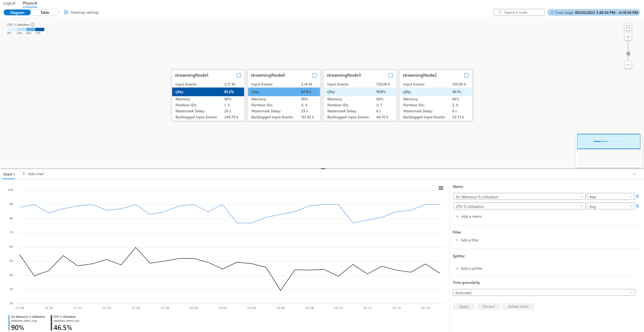The image size is (644, 332).
Task: Switch to the Logical tab
Action: click(x=9, y=3)
